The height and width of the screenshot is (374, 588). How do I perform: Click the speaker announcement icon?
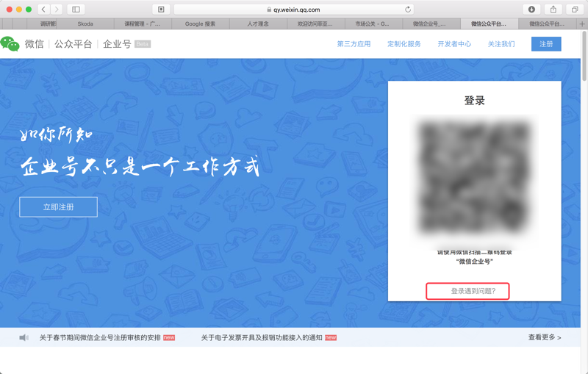coord(24,338)
